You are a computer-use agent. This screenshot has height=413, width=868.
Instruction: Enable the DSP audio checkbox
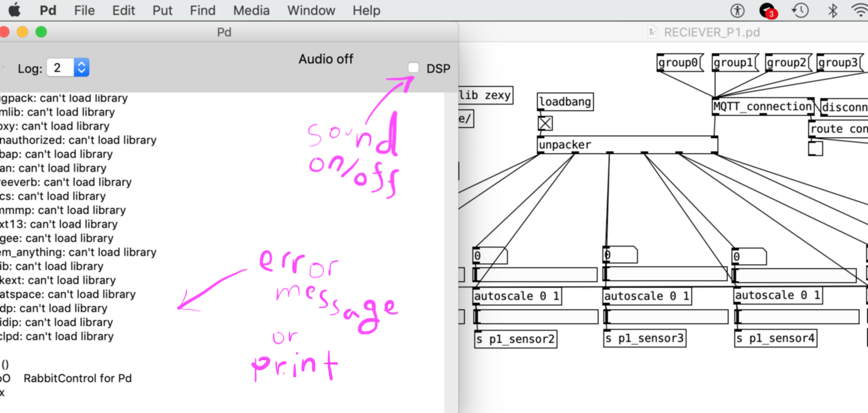pyautogui.click(x=413, y=68)
